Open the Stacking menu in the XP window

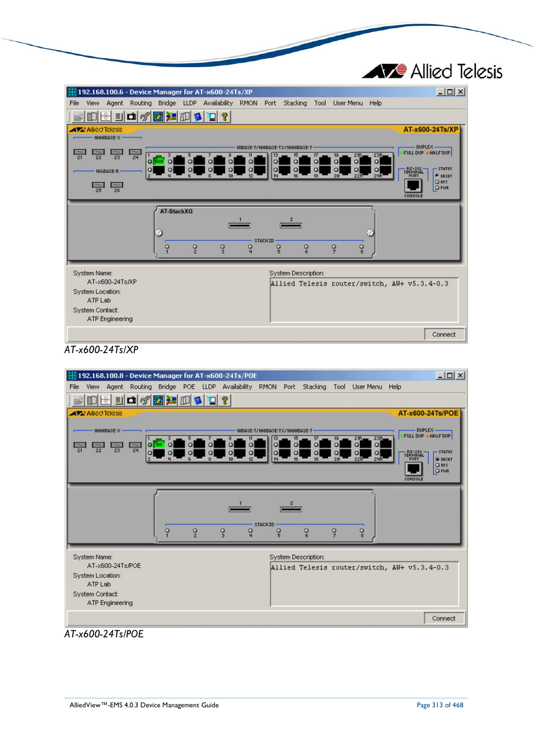[x=295, y=103]
